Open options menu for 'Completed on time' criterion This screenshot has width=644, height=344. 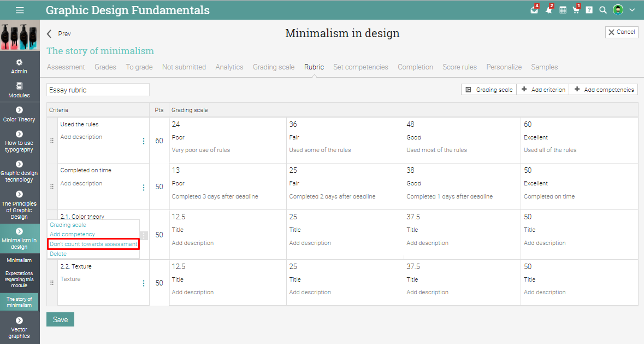click(144, 188)
